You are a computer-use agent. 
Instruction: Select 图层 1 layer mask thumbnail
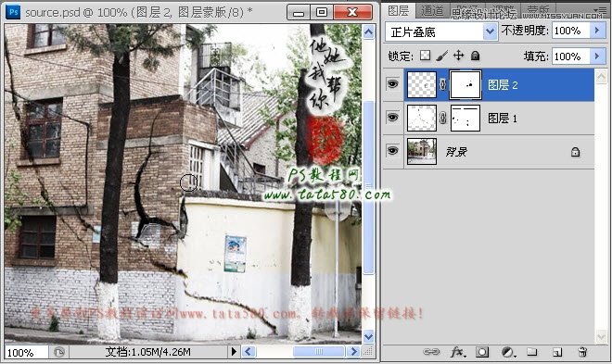click(x=465, y=118)
